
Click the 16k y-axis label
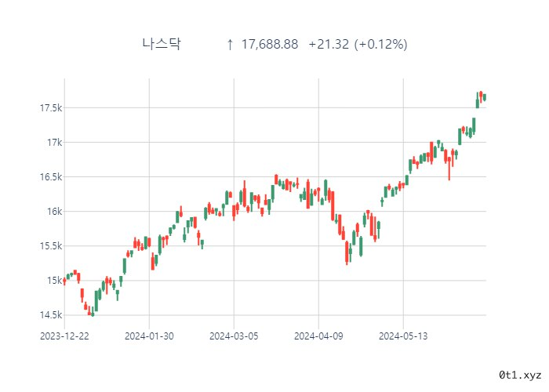click(55, 212)
